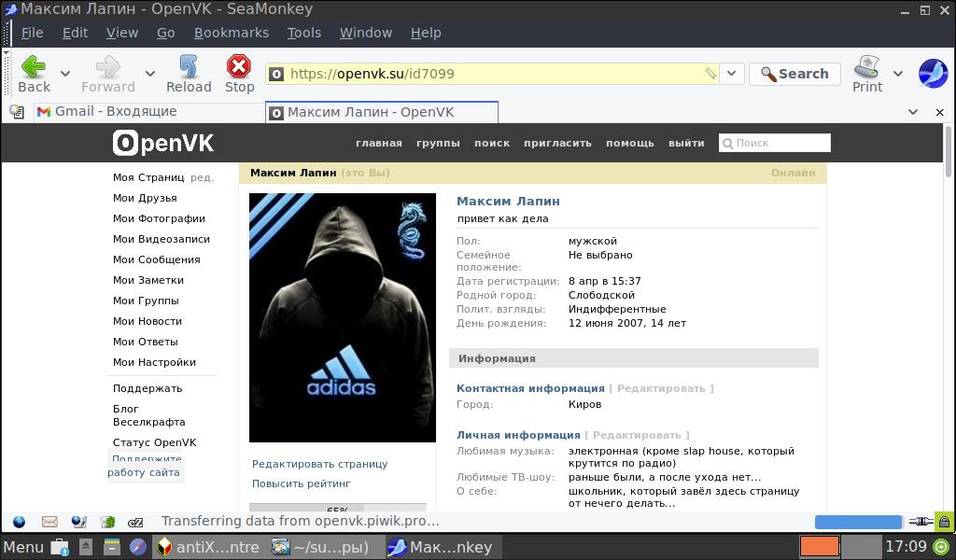Open поиск in OpenVK header
956x560 pixels.
tap(491, 143)
